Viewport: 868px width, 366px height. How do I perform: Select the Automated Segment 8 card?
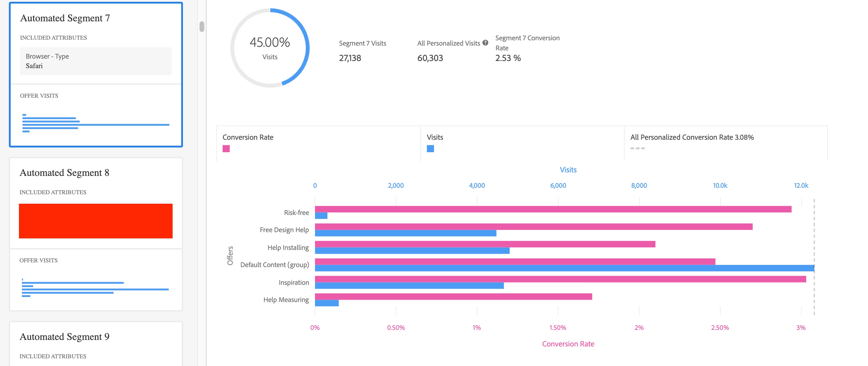(x=64, y=173)
